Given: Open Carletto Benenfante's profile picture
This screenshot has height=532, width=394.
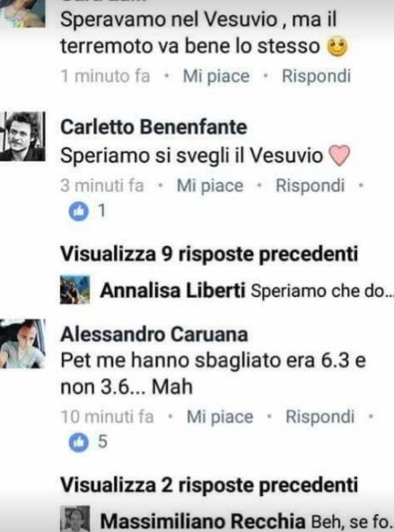Looking at the screenshot, I should (x=22, y=136).
